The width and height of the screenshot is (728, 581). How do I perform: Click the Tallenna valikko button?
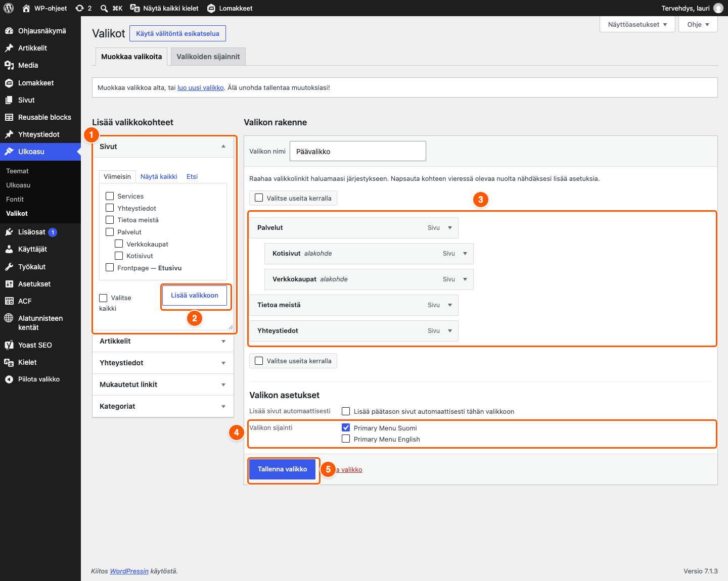point(283,469)
